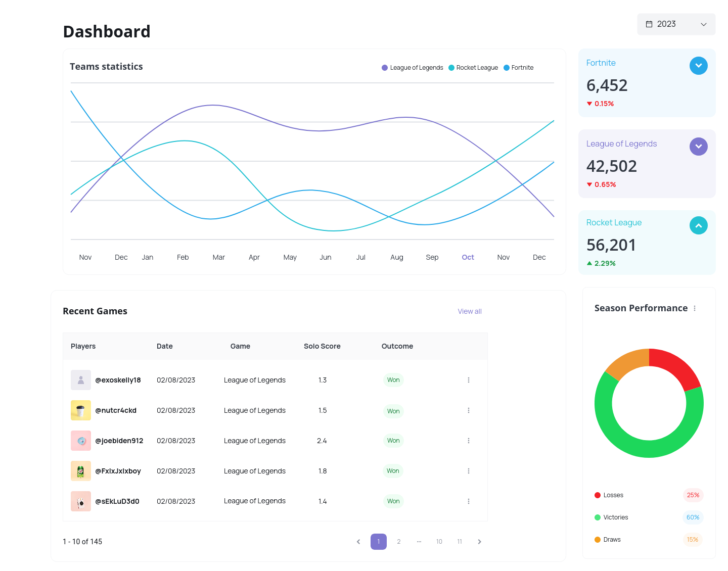The width and height of the screenshot is (728, 571).
Task: Collapse the Rocket League card chevron
Action: click(x=698, y=225)
